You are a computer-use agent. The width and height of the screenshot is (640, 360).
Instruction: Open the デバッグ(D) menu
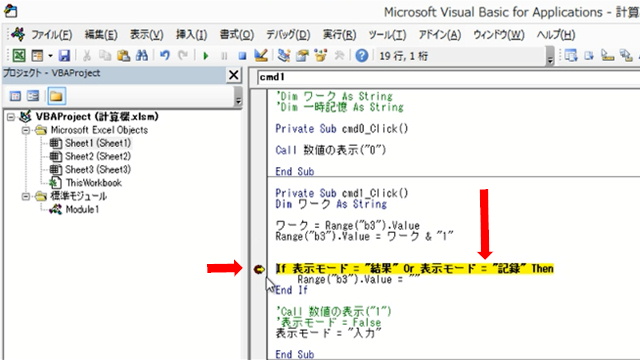pyautogui.click(x=288, y=35)
